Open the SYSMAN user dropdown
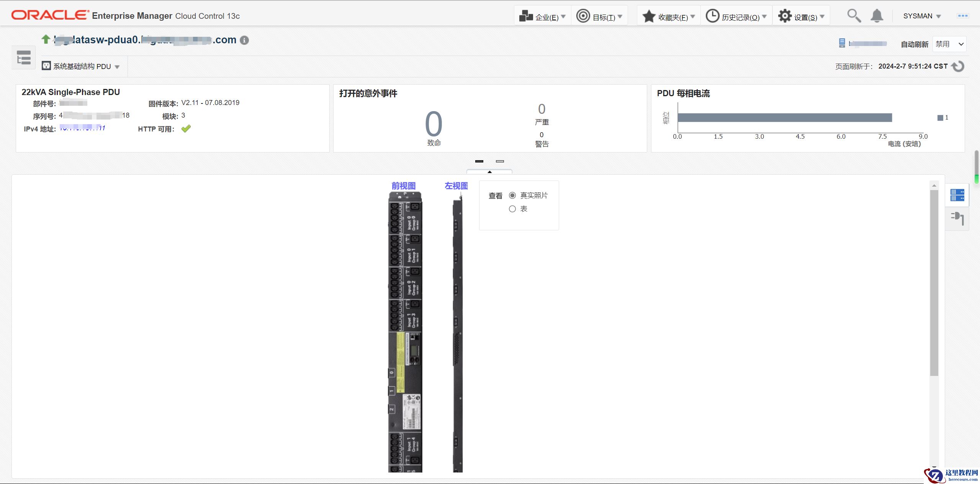 click(921, 16)
